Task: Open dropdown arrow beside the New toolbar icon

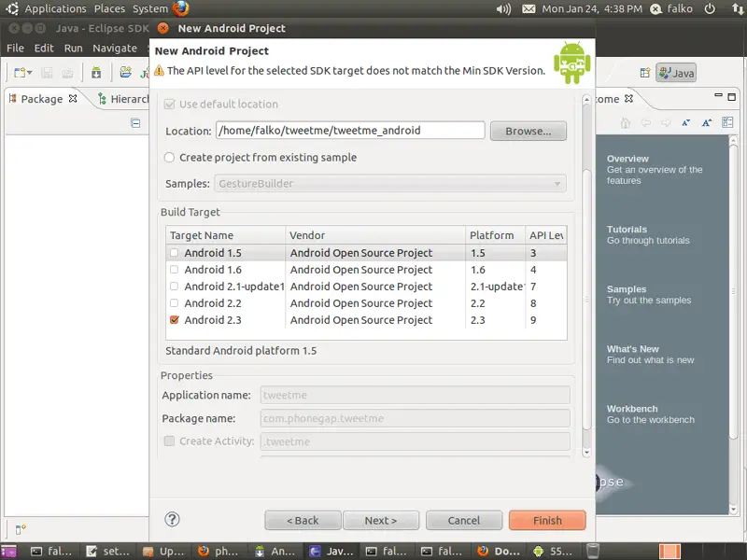Action: click(30, 73)
